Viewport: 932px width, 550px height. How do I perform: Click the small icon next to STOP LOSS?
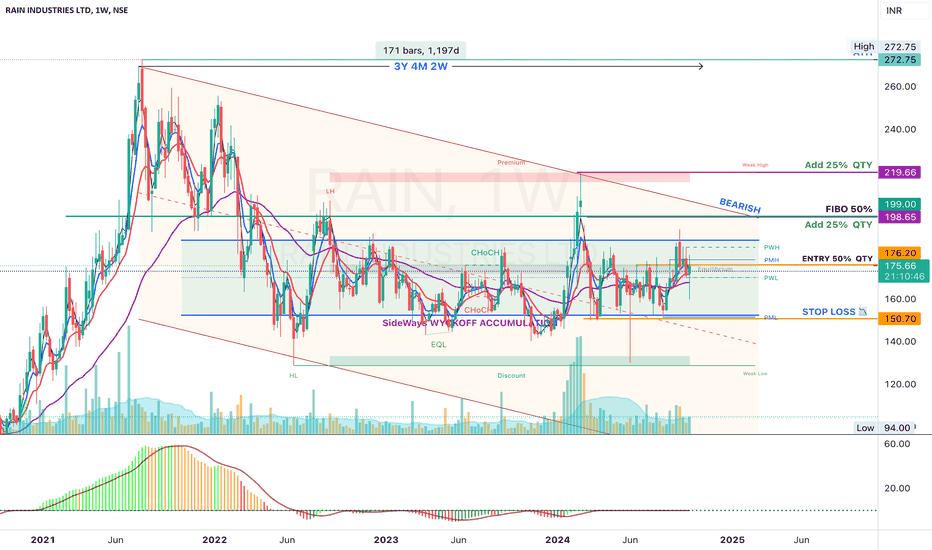[863, 312]
